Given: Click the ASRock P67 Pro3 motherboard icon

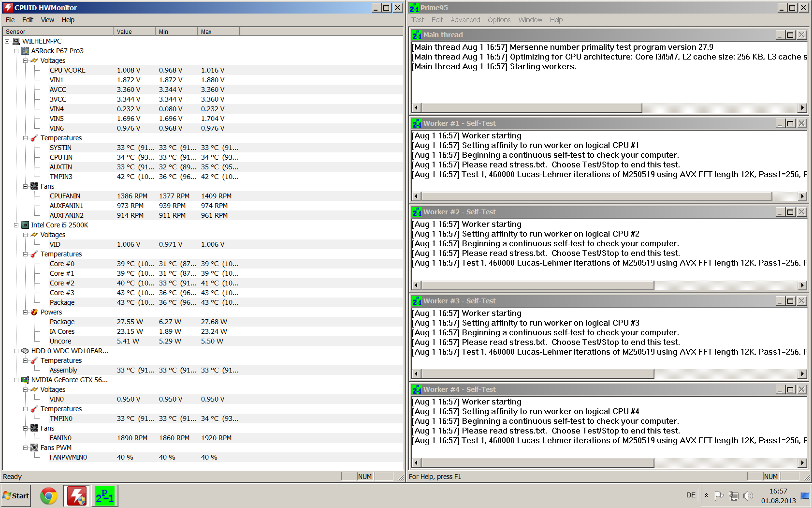Looking at the screenshot, I should pyautogui.click(x=25, y=51).
